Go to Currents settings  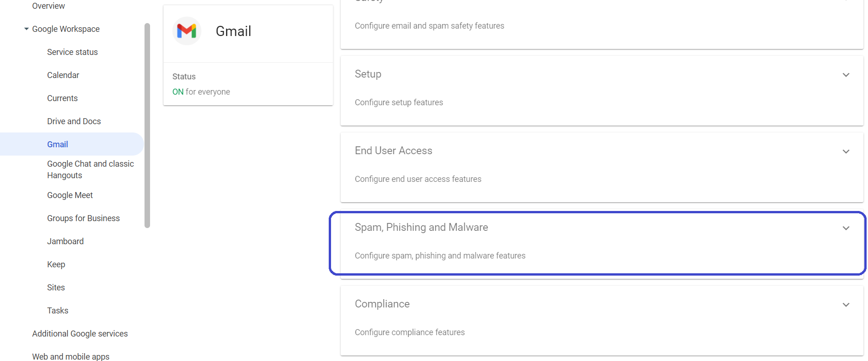(62, 98)
